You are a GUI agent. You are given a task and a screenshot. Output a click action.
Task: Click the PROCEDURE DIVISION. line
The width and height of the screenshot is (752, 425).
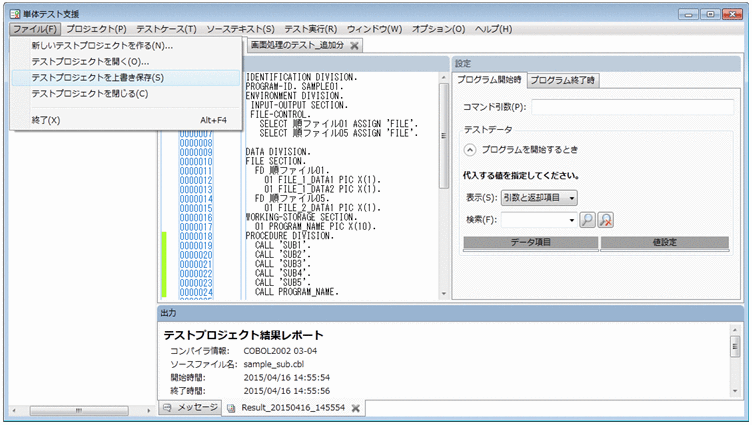point(290,236)
